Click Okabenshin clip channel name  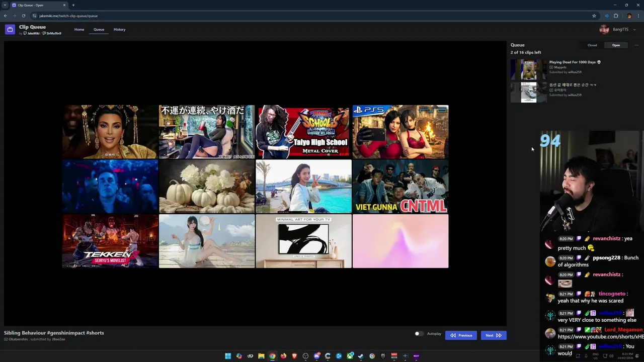pos(18,339)
